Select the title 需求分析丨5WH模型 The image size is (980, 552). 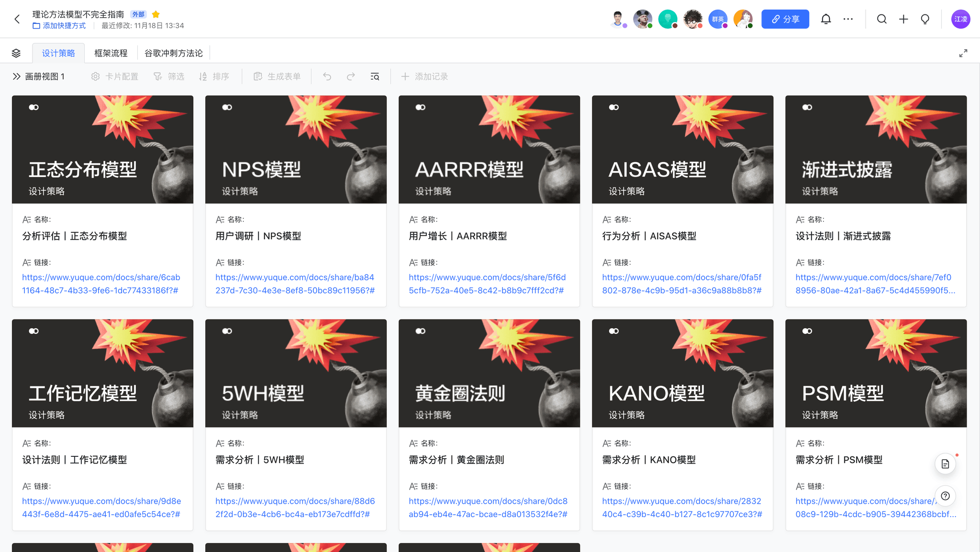tap(260, 460)
